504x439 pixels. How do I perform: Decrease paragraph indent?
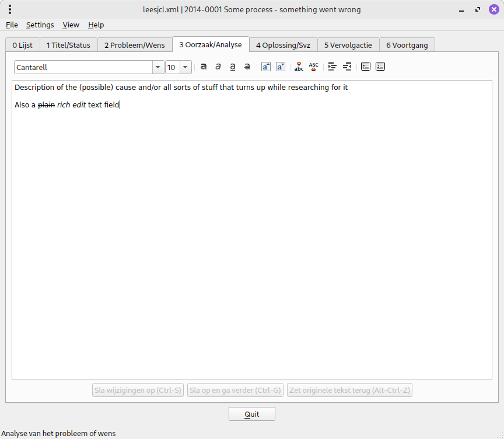pyautogui.click(x=347, y=67)
